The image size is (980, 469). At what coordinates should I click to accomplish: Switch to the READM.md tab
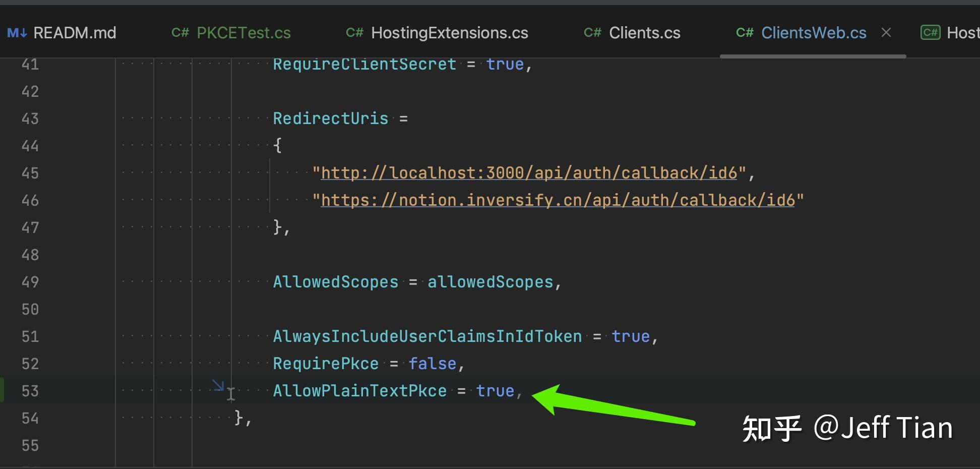pyautogui.click(x=62, y=33)
